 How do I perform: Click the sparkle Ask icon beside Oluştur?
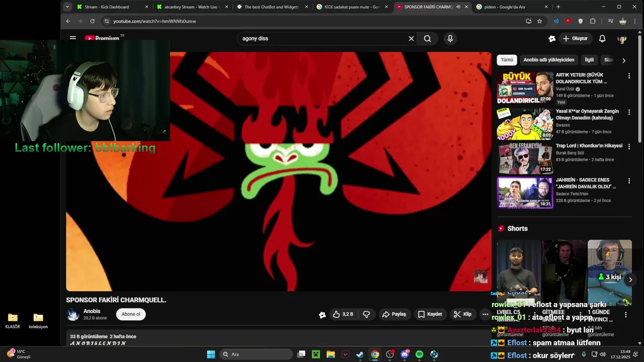[552, 39]
